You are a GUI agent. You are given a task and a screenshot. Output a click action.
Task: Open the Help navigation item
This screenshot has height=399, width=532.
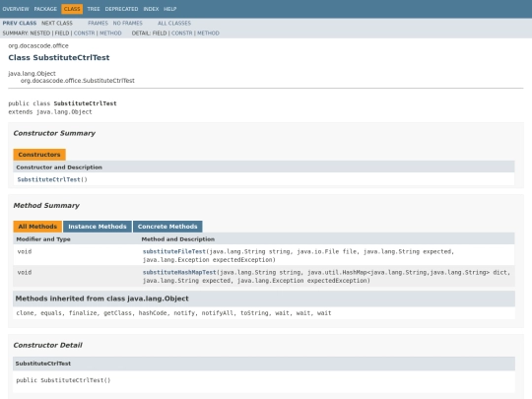[170, 9]
